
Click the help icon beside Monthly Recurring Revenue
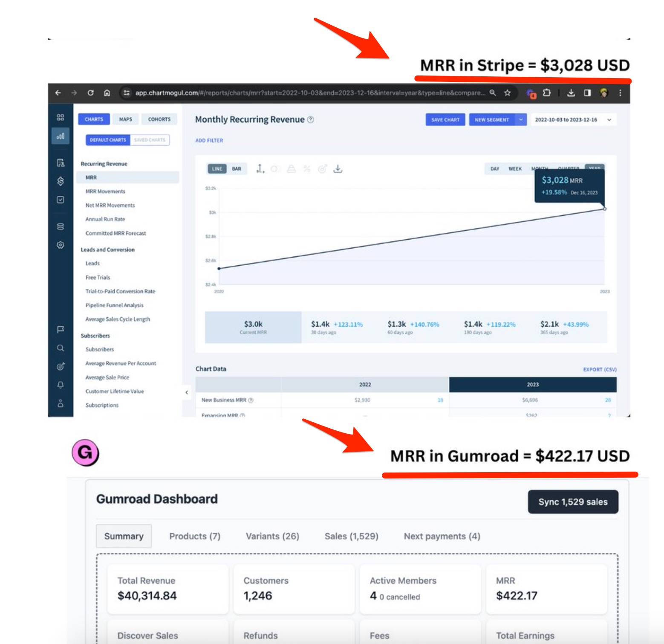tap(311, 119)
